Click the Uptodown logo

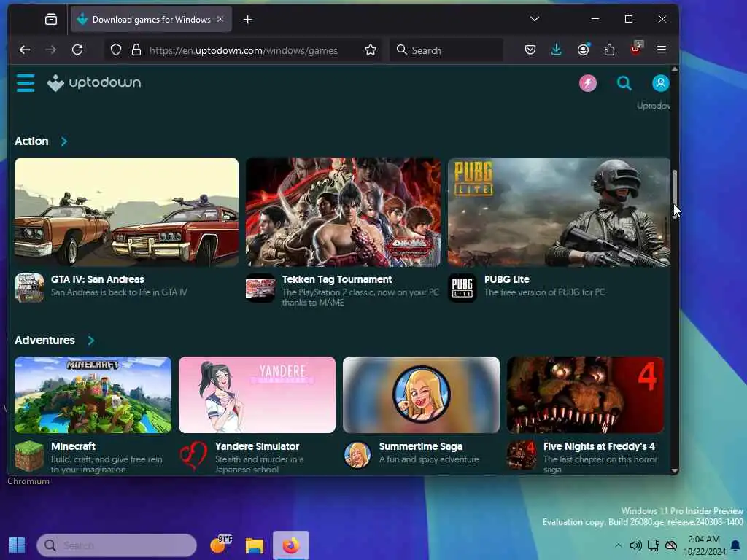[x=94, y=83]
